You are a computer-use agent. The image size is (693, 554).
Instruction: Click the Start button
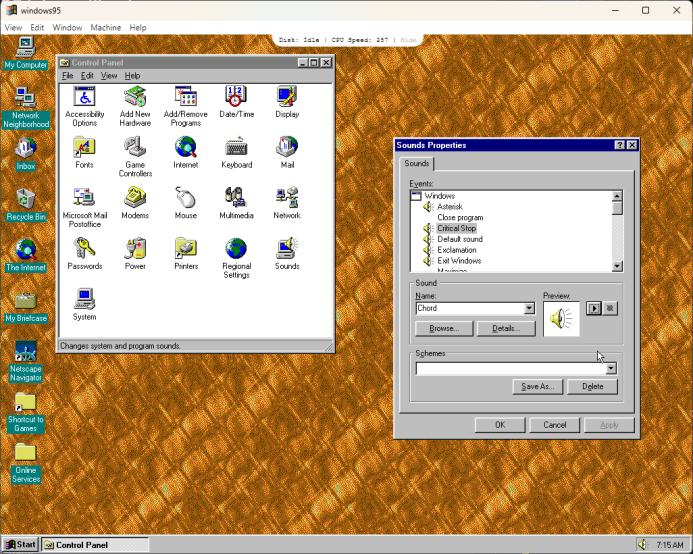coord(20,545)
